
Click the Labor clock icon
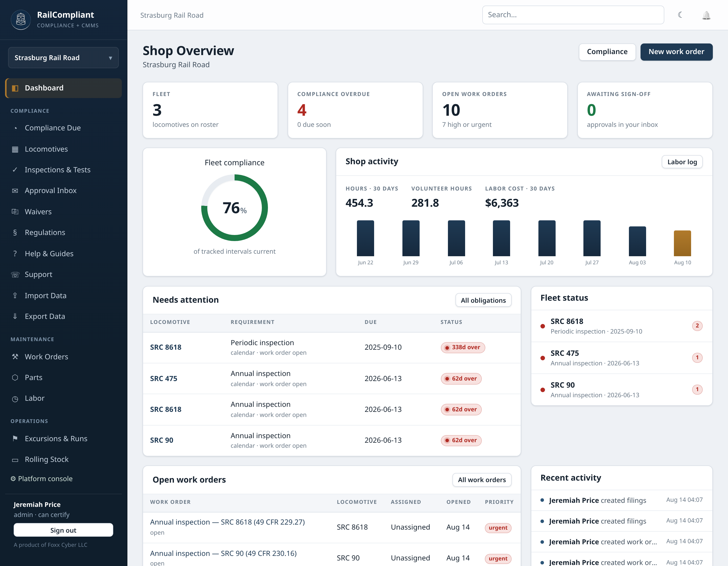click(x=15, y=398)
